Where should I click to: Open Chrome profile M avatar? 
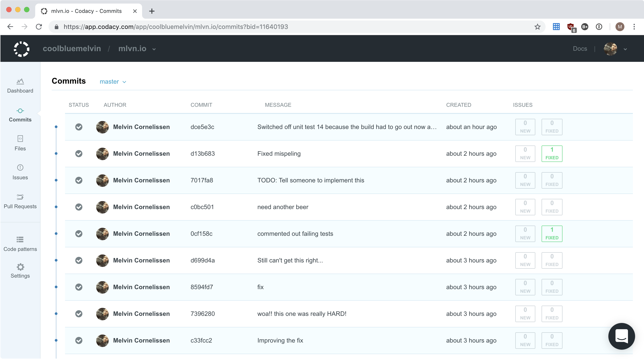click(x=620, y=27)
